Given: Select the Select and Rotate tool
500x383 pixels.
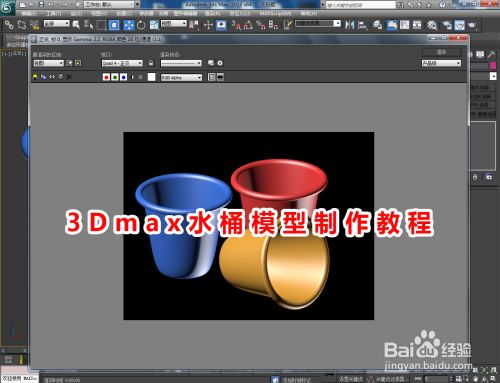Looking at the screenshot, I should pyautogui.click(x=141, y=25).
